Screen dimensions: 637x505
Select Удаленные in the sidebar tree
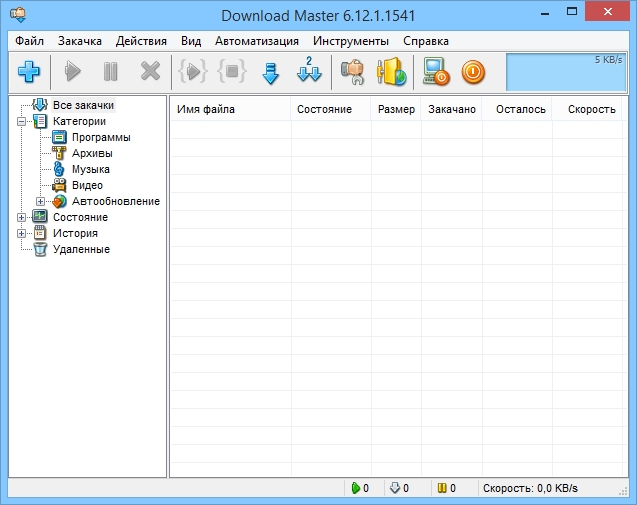(x=81, y=249)
